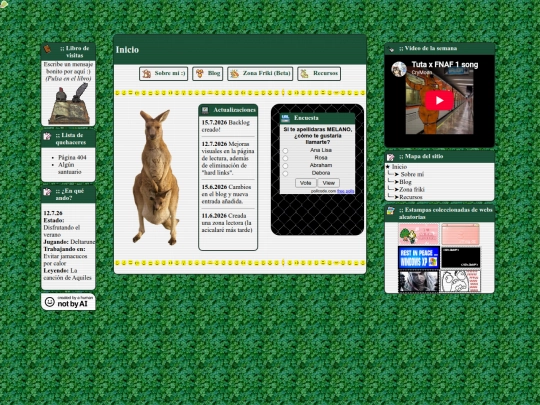This screenshot has width=540, height=405.
Task: Click the Recursos button icon
Action: (304, 73)
